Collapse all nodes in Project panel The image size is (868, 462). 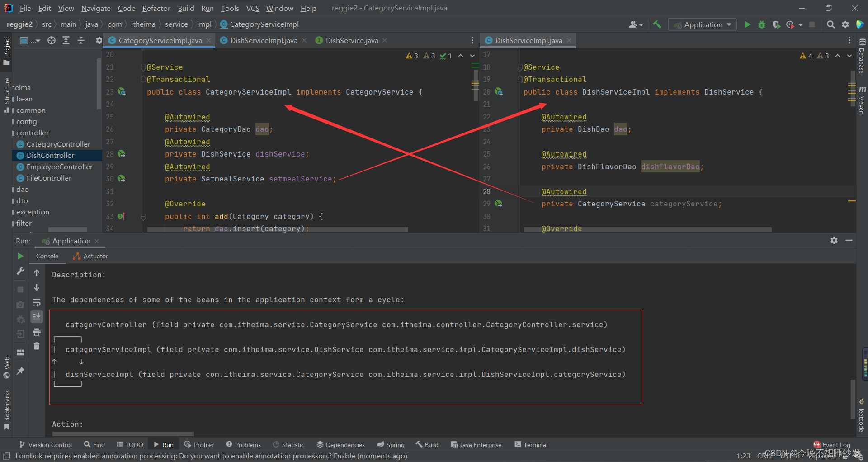tap(81, 40)
